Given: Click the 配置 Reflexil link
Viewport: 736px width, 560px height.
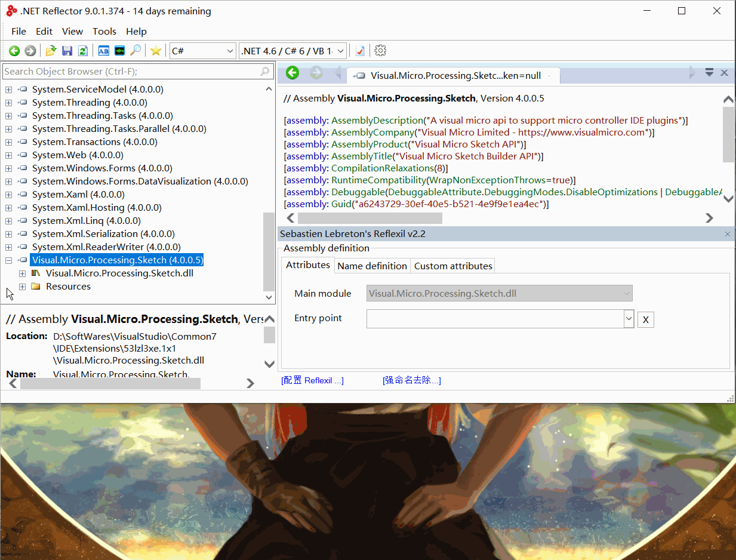Looking at the screenshot, I should click(x=312, y=380).
